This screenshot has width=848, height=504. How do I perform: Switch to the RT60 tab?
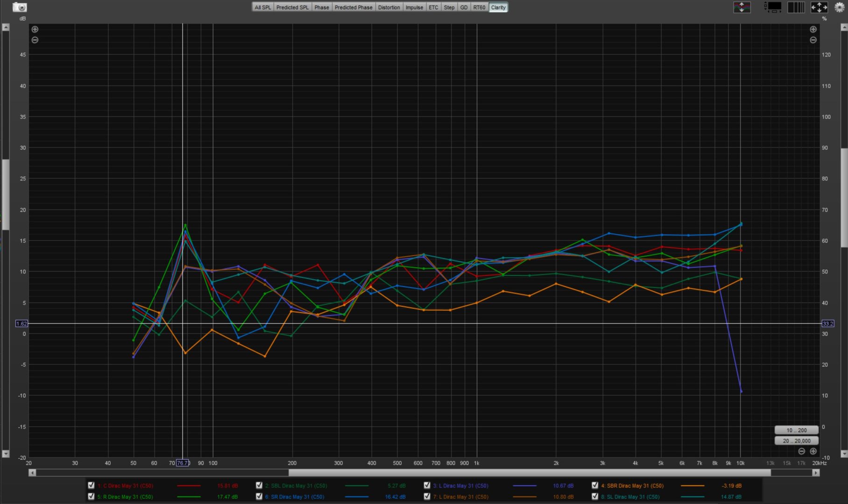[x=479, y=7]
